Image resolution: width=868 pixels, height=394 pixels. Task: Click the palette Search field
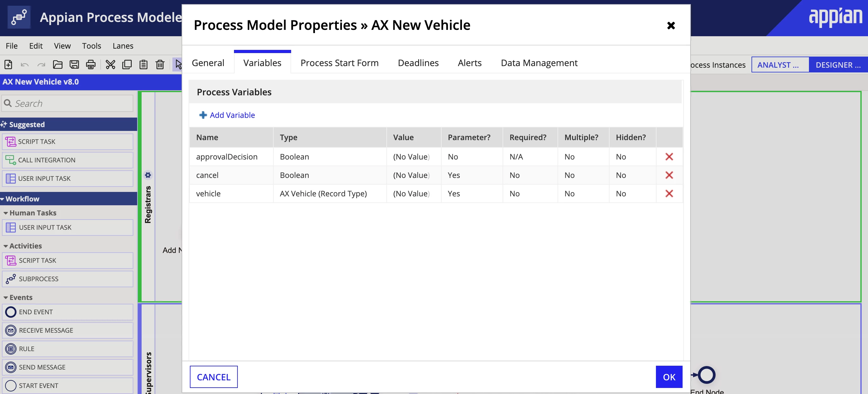[67, 103]
